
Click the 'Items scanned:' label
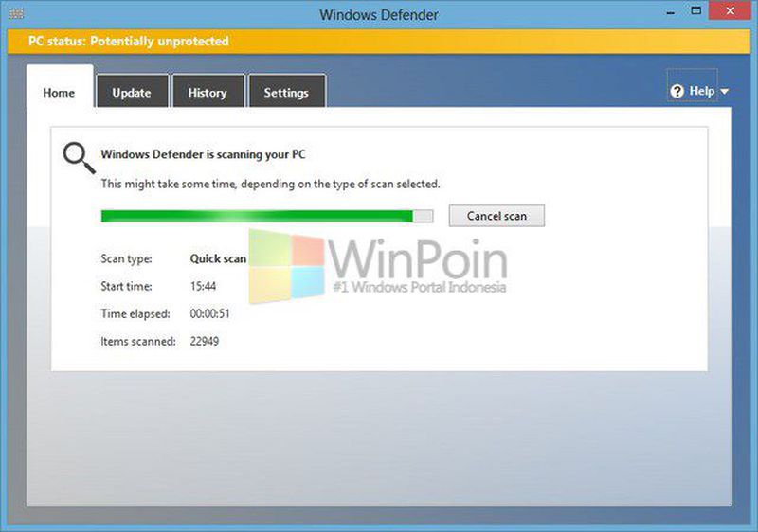(138, 342)
